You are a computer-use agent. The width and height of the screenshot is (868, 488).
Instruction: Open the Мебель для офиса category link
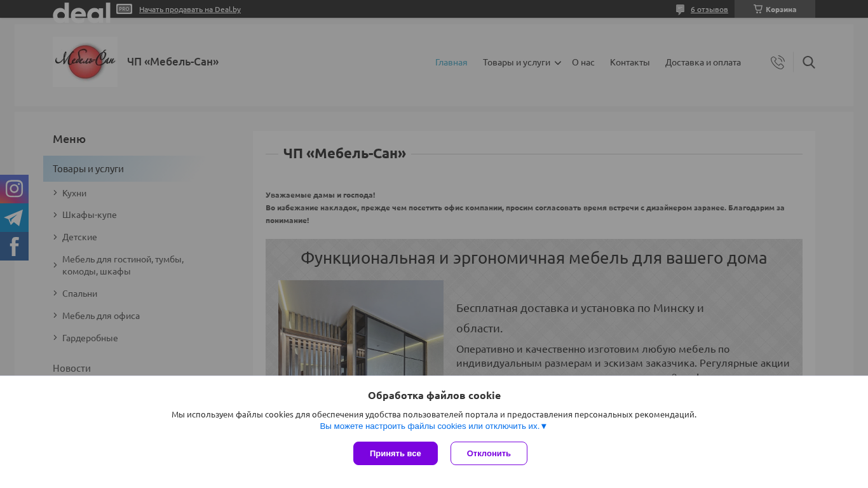click(101, 316)
